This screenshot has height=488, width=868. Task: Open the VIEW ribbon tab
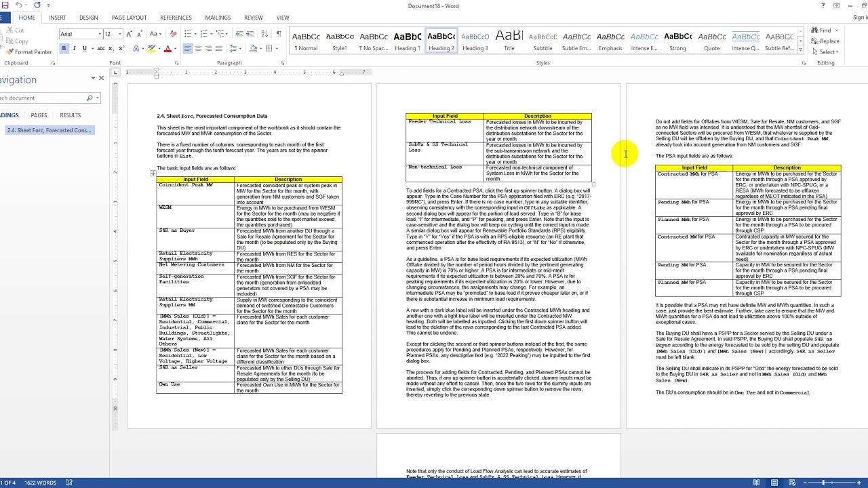[x=283, y=18]
